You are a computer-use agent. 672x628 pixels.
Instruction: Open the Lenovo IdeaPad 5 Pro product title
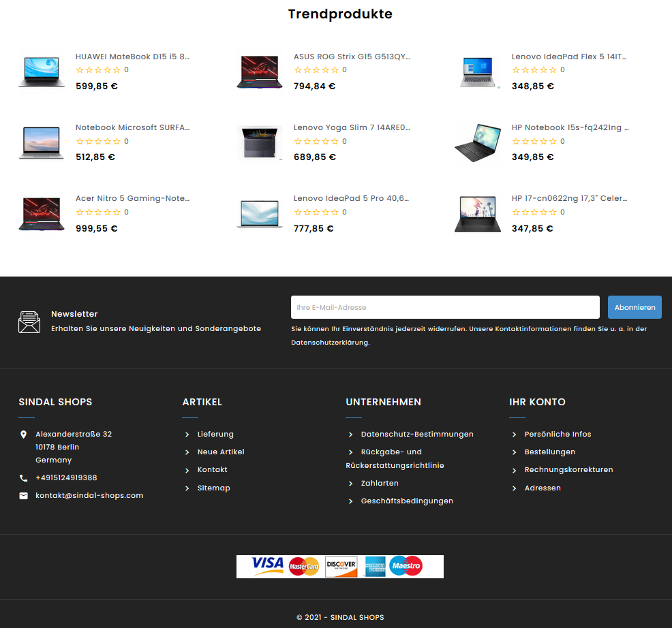pos(352,198)
